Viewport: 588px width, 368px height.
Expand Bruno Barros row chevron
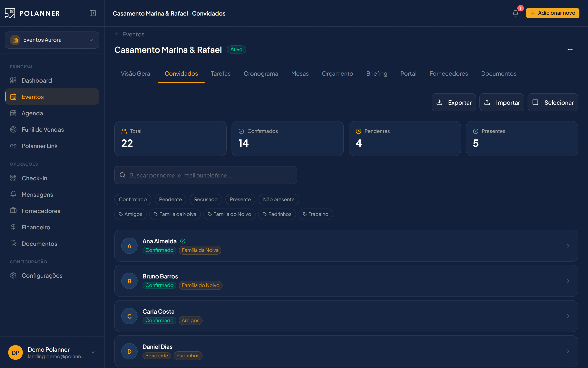point(568,281)
